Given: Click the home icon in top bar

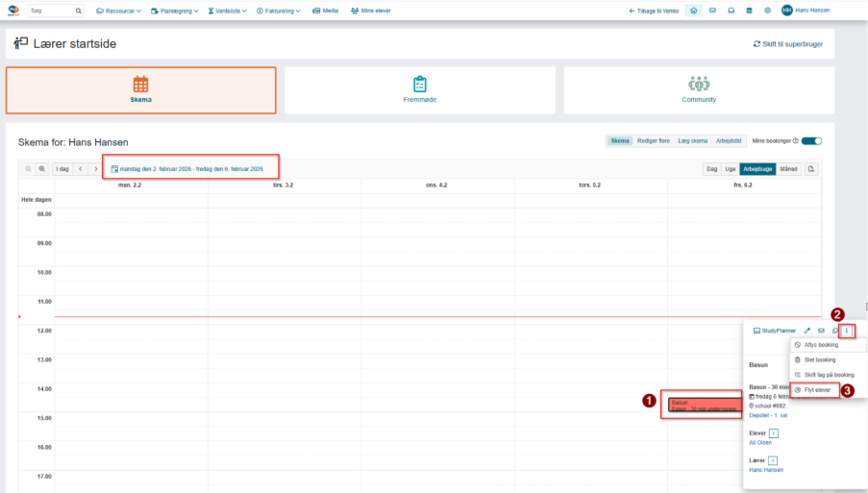Looking at the screenshot, I should click(x=694, y=11).
